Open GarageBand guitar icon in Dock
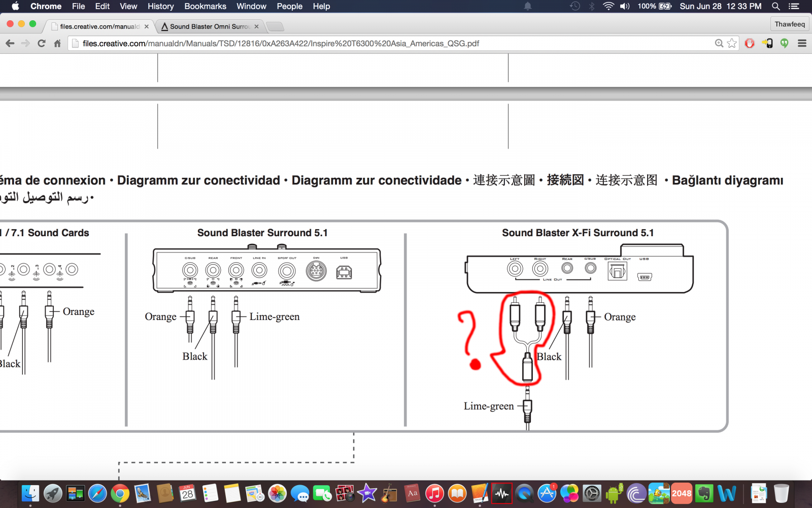The image size is (812, 508). (x=390, y=493)
